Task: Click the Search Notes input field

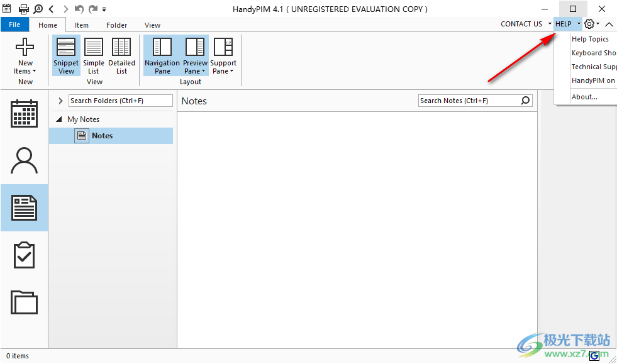Action: 469,101
